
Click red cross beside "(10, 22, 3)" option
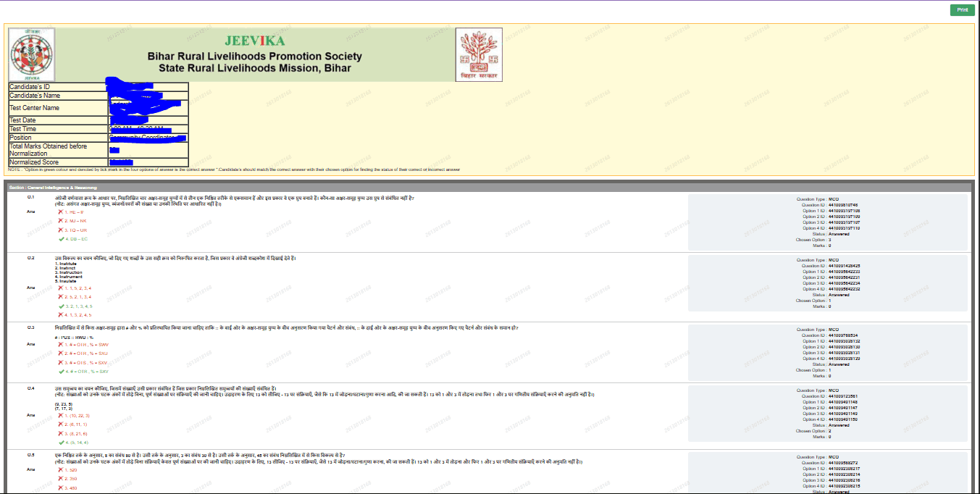(x=62, y=414)
